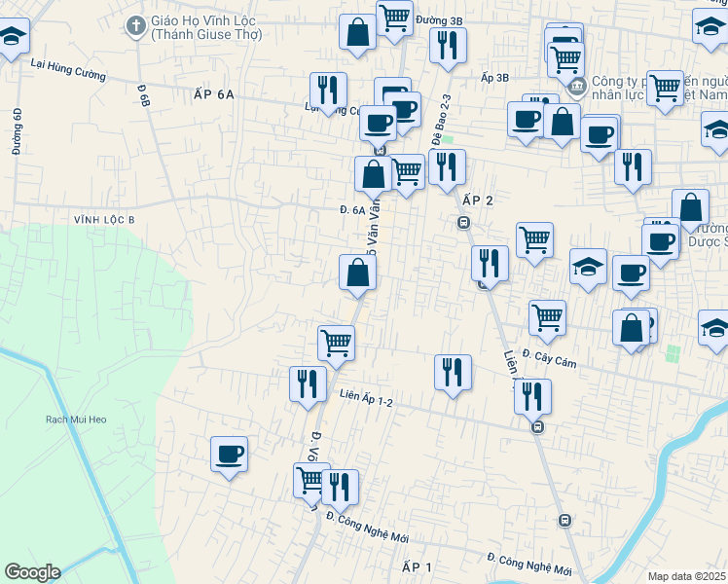
Task: Select restaurant marker above Đ. Công Nghệ Mới
Action: click(340, 491)
